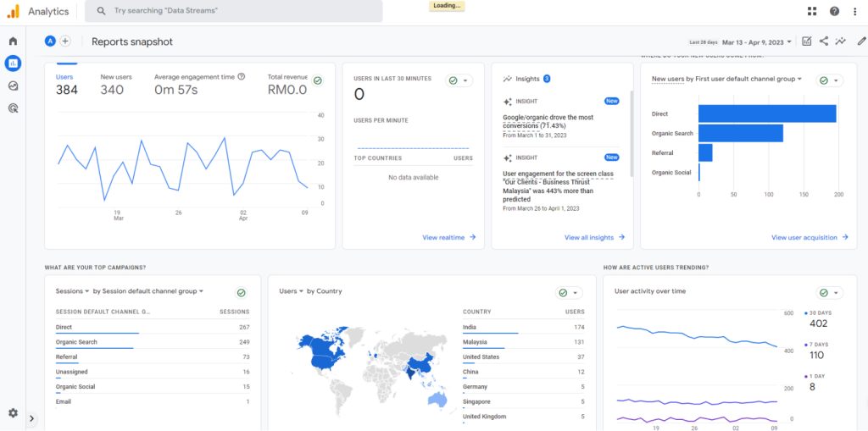Viewport: 868px width, 431px height.
Task: Click the Unassigned sessions row
Action: (x=153, y=373)
